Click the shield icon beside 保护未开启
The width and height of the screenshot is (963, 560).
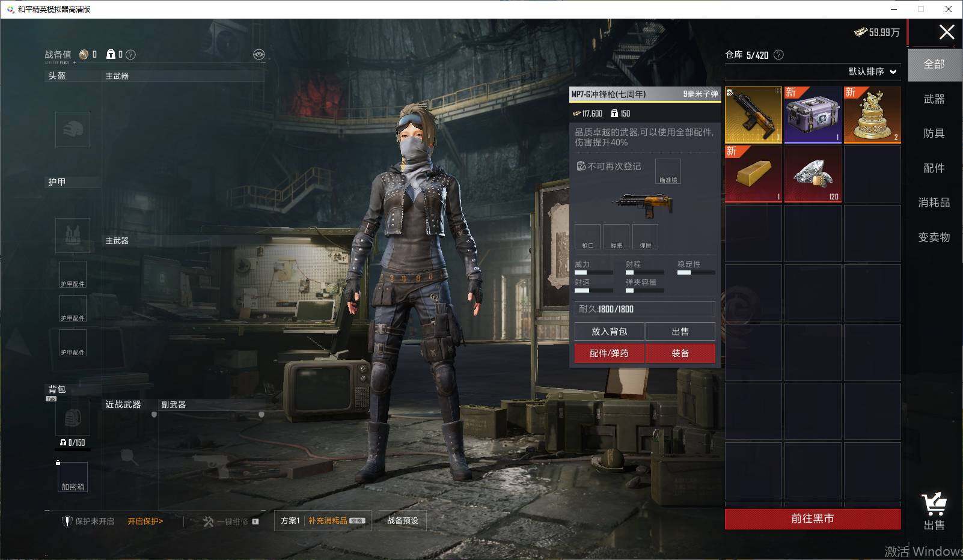67,521
